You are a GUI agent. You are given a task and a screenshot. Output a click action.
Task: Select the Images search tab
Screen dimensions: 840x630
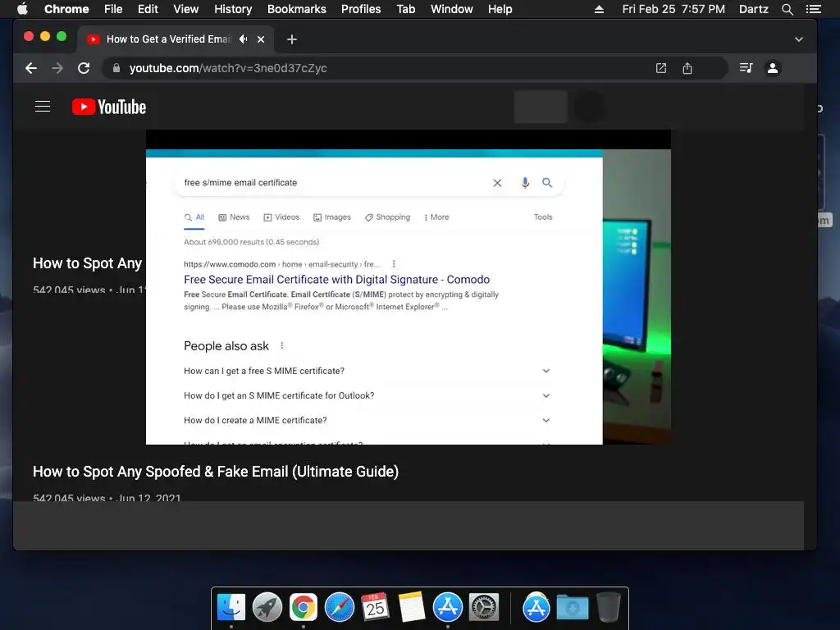click(332, 217)
